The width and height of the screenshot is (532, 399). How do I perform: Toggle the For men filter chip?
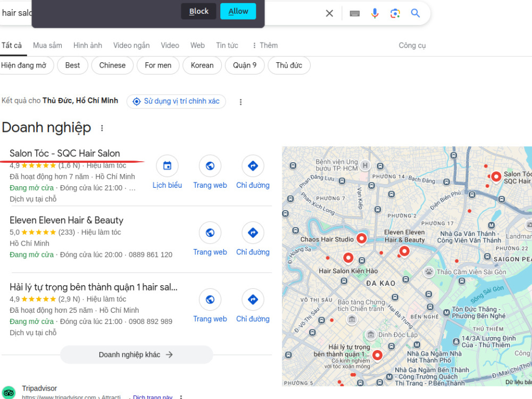158,65
